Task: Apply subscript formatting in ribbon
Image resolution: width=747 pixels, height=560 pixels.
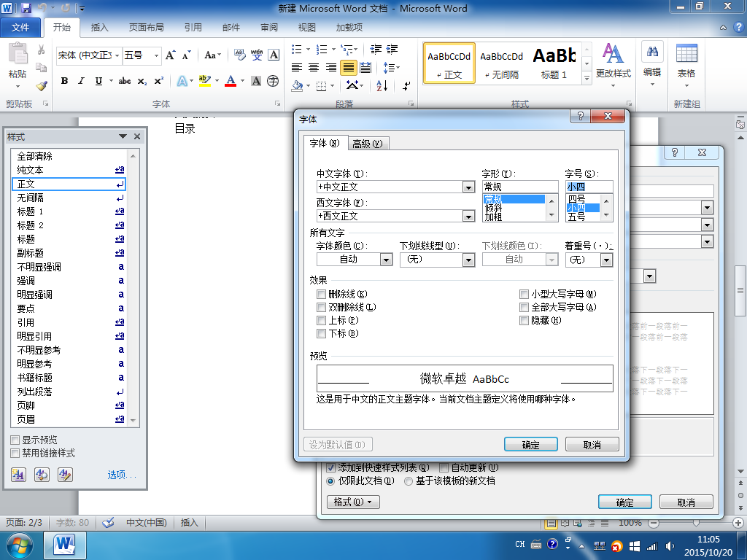Action: click(x=142, y=81)
